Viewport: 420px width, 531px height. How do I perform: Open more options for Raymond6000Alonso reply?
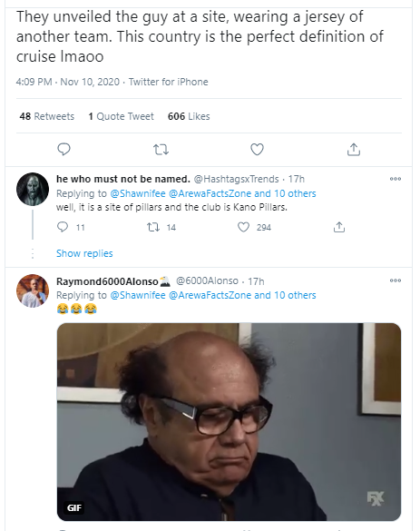(396, 280)
